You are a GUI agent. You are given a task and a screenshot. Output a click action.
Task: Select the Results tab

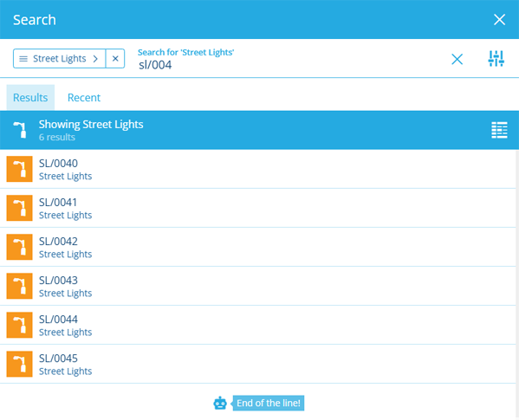30,98
